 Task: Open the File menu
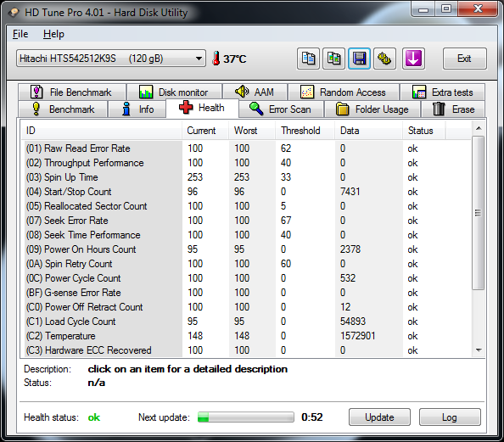pyautogui.click(x=20, y=34)
